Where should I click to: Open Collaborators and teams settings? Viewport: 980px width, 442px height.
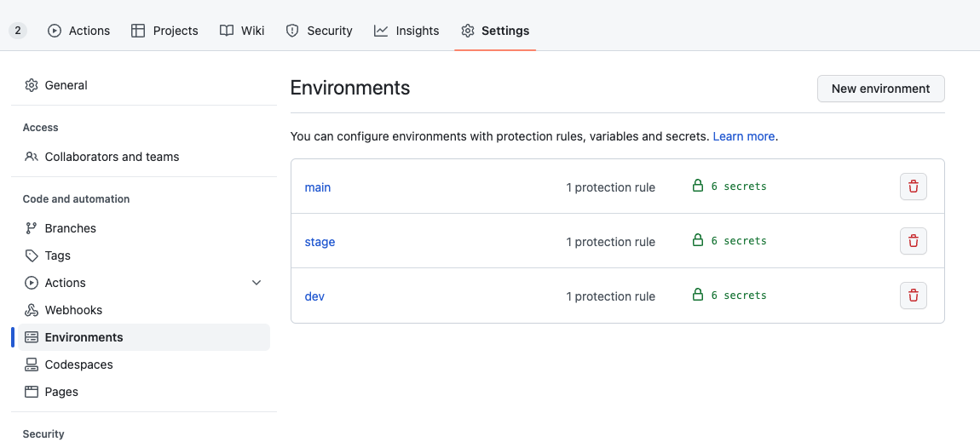click(x=144, y=157)
